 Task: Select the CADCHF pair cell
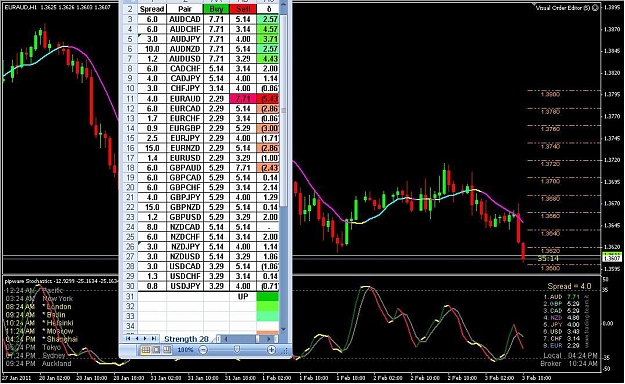[x=185, y=69]
